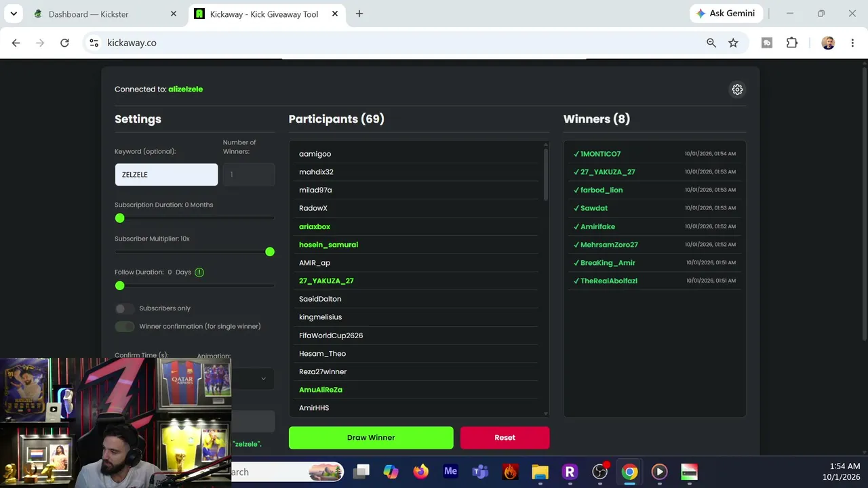868x488 pixels.
Task: Open the flag-colored app on taskbar
Action: pos(690,472)
